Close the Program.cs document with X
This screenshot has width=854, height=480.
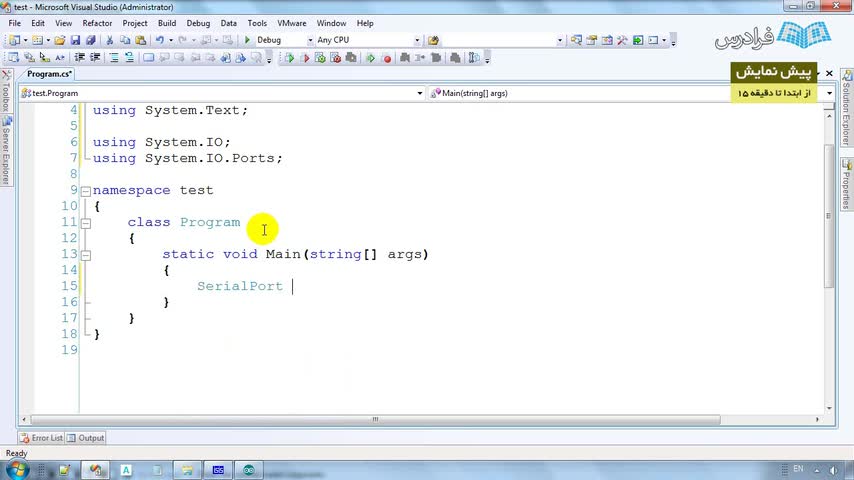click(x=829, y=73)
